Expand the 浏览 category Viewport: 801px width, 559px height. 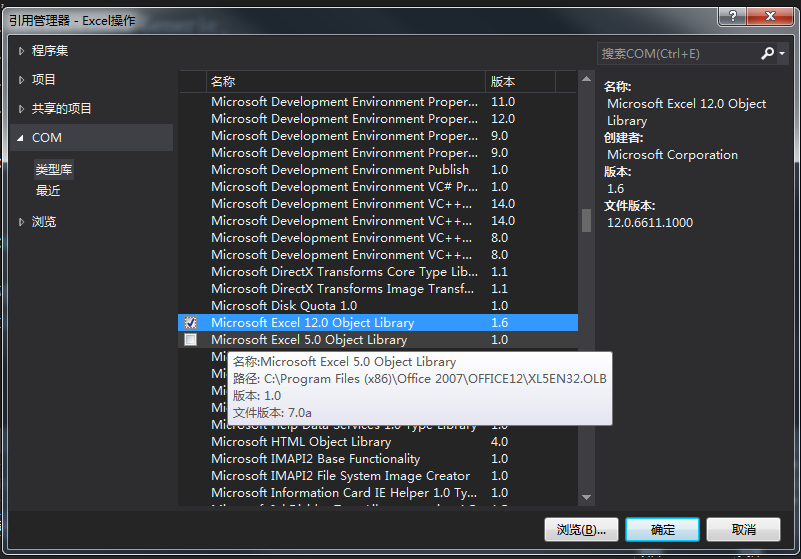click(x=21, y=222)
